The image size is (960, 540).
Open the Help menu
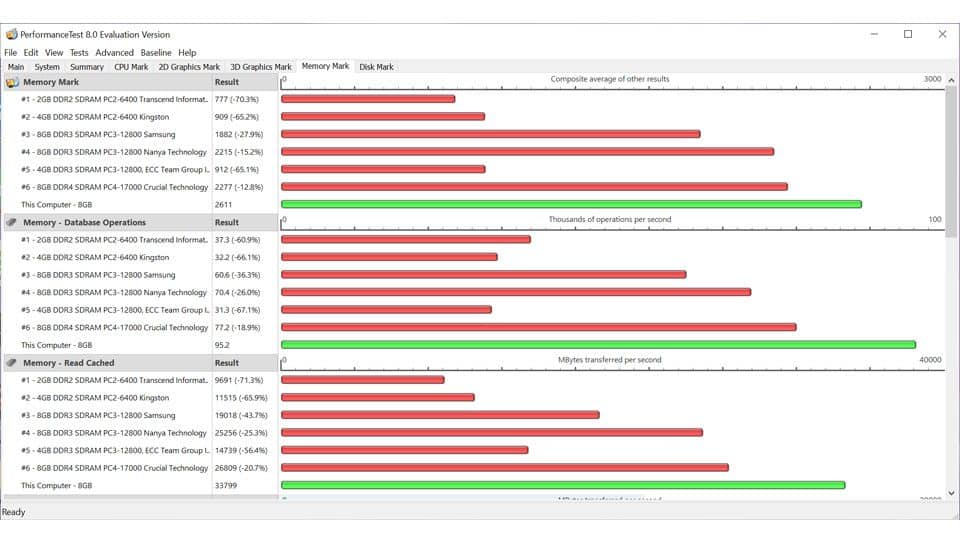[187, 53]
